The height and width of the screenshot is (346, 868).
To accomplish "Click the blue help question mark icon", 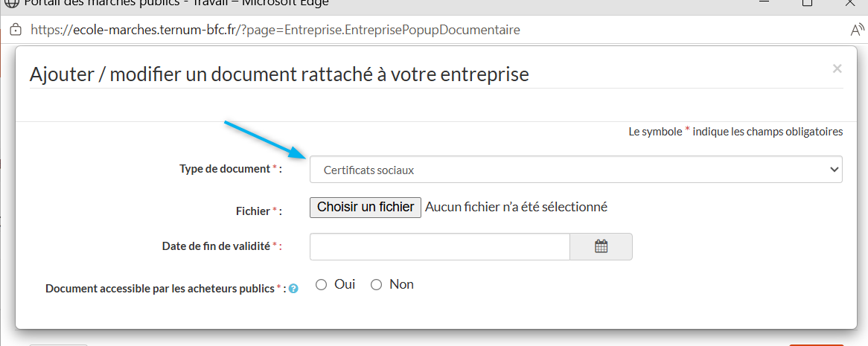I will point(294,289).
